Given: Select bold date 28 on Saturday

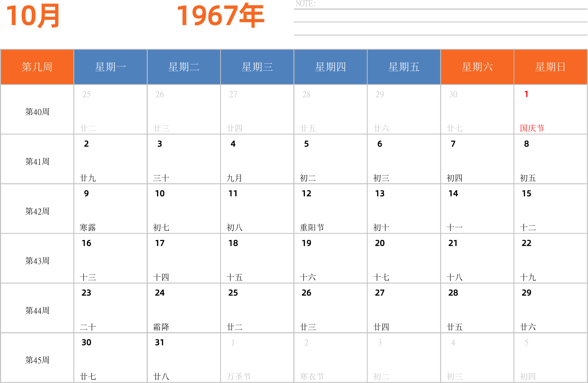Looking at the screenshot, I should tap(453, 293).
